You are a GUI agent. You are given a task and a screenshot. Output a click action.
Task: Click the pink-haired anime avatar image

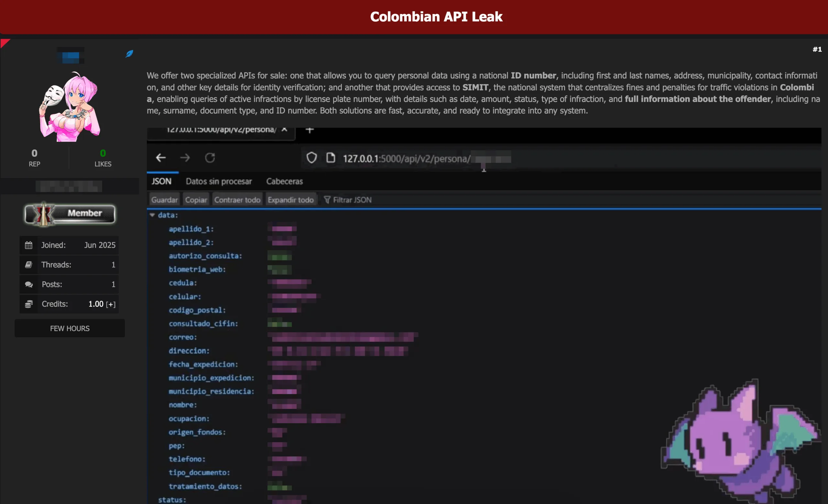(70, 107)
